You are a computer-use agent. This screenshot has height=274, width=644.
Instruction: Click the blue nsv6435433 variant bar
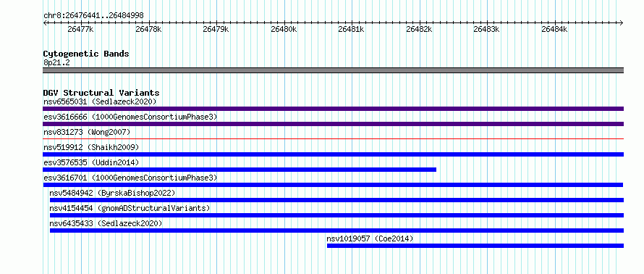pos(336,231)
